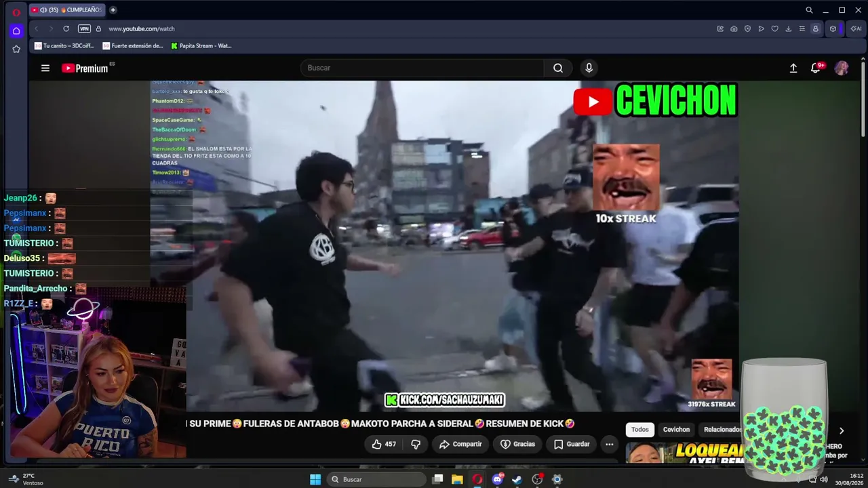Click the YouTube Buscar search field

[x=422, y=68]
